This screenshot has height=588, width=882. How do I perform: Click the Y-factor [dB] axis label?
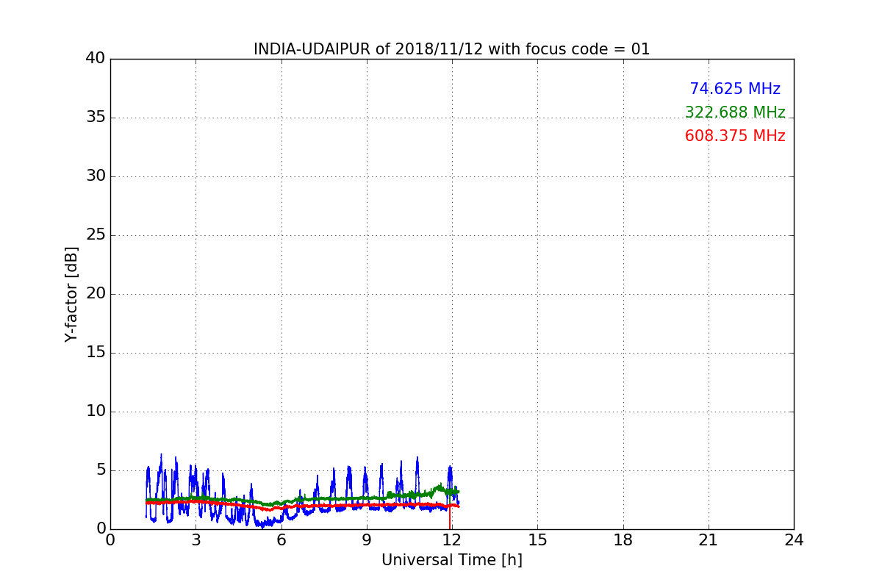71,294
